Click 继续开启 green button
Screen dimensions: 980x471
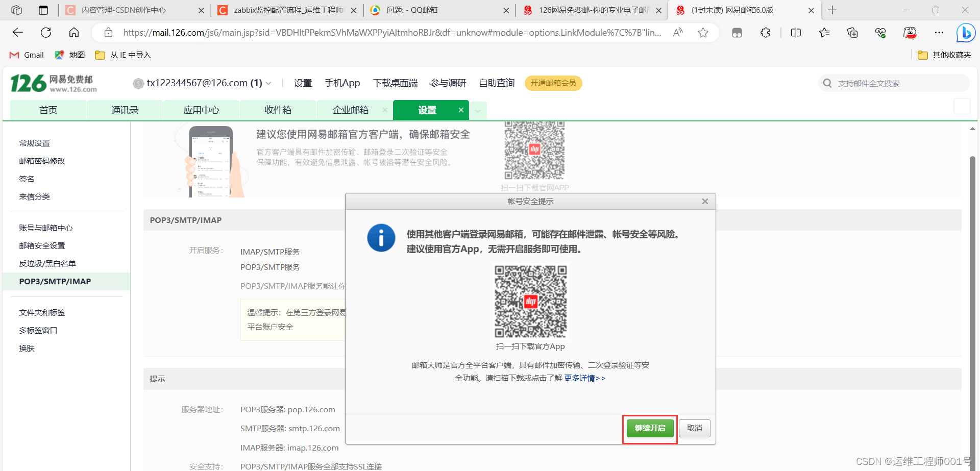click(650, 428)
